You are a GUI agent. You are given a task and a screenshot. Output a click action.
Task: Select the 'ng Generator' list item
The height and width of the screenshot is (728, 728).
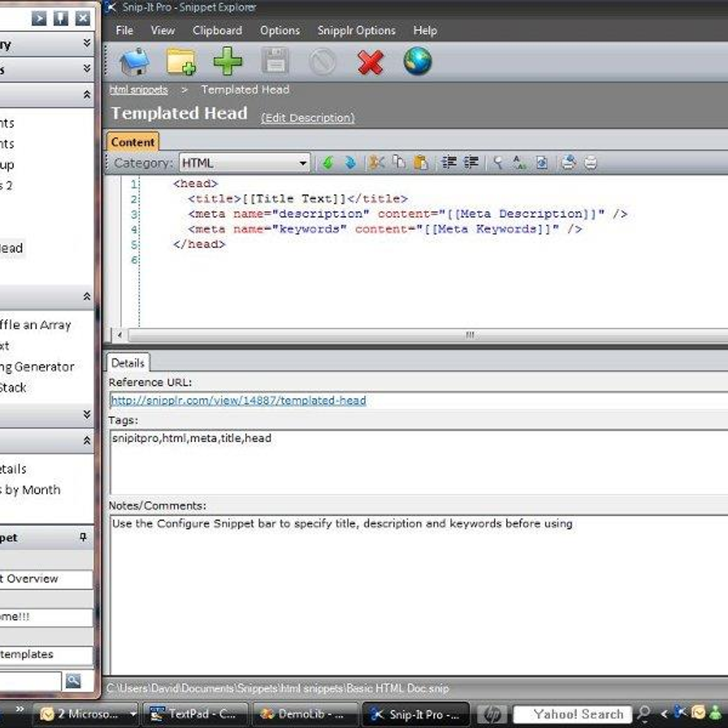tap(37, 366)
